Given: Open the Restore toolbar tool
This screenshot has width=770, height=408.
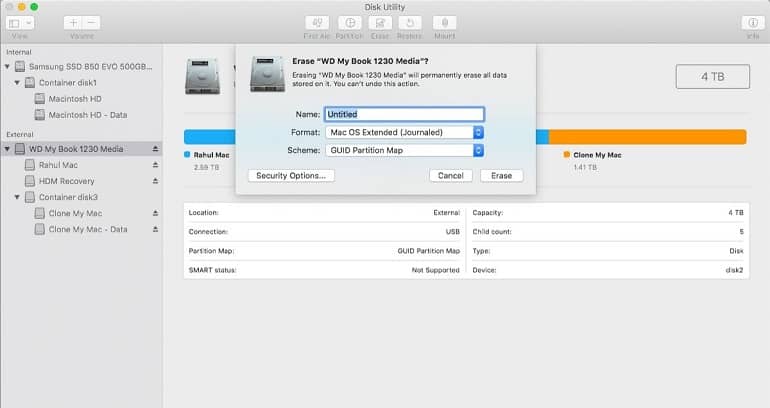Looking at the screenshot, I should click(410, 23).
